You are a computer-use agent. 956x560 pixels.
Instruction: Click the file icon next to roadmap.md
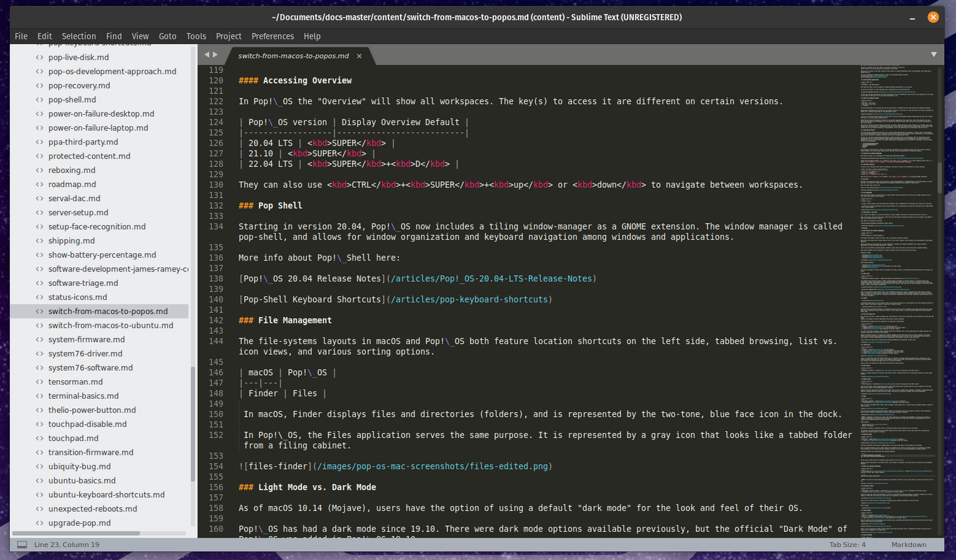[x=40, y=184]
